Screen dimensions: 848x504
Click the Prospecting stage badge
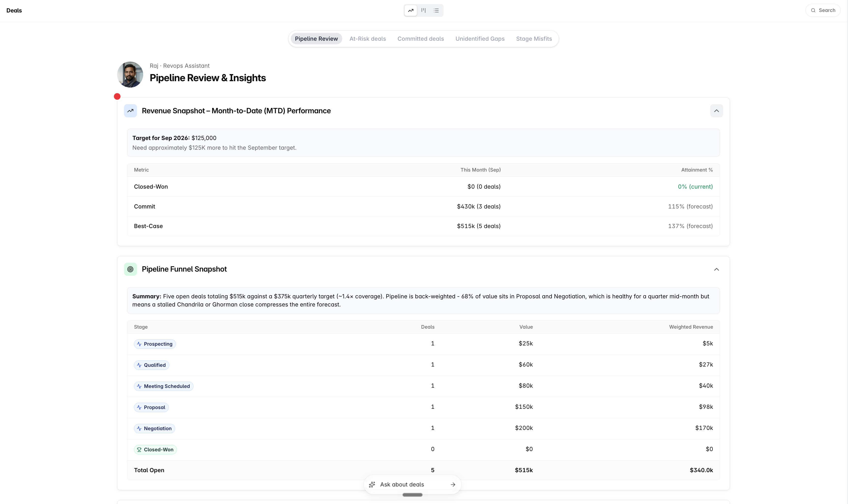[x=155, y=344]
